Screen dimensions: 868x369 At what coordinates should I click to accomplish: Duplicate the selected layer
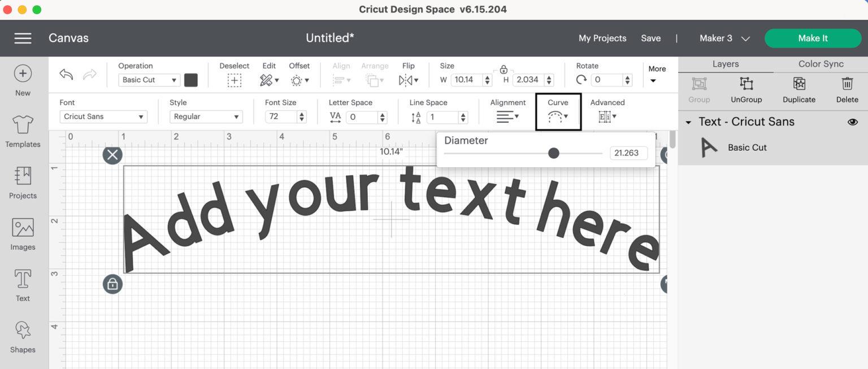(798, 89)
